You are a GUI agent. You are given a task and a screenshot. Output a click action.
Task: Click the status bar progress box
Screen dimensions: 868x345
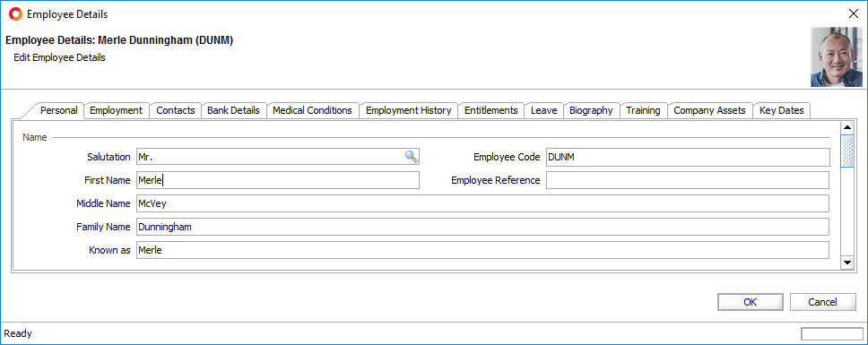[x=831, y=334]
